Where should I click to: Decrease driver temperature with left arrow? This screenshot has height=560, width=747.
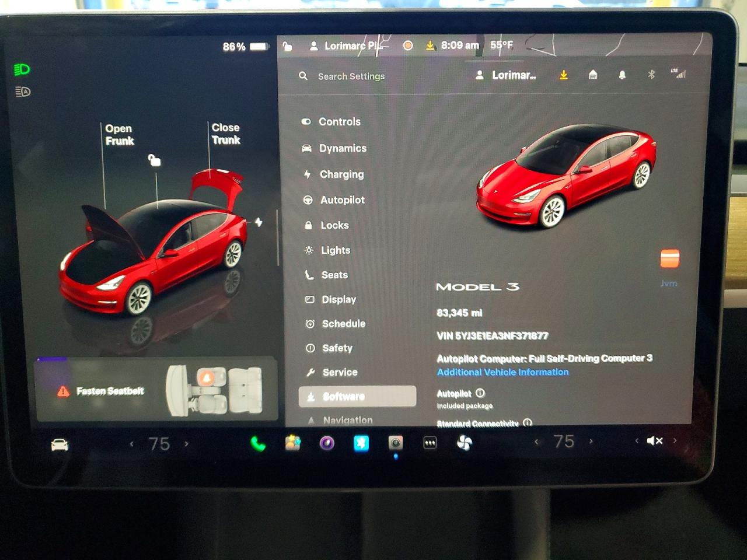click(132, 444)
